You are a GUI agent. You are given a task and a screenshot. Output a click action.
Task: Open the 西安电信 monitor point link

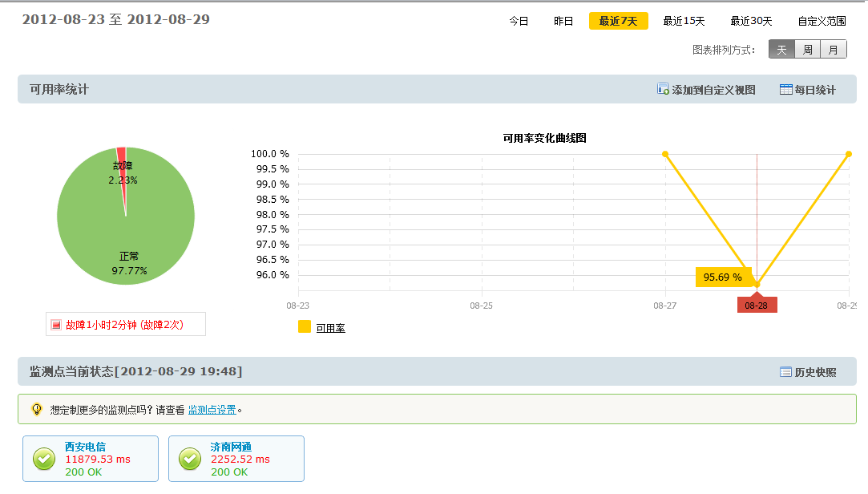pos(85,447)
